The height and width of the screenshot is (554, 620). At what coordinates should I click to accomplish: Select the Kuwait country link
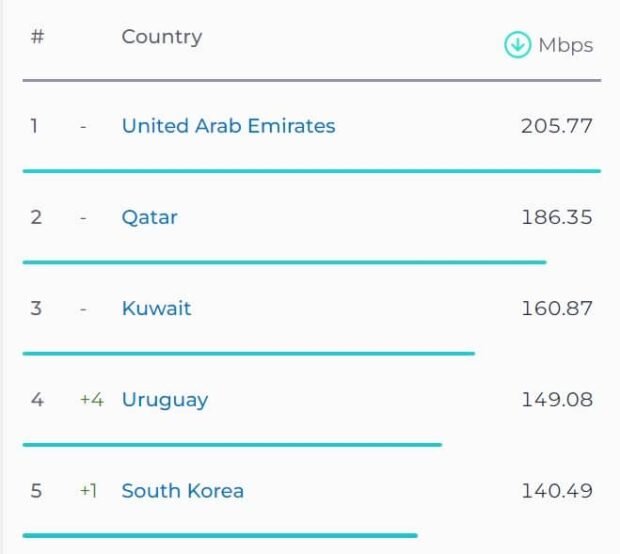156,308
